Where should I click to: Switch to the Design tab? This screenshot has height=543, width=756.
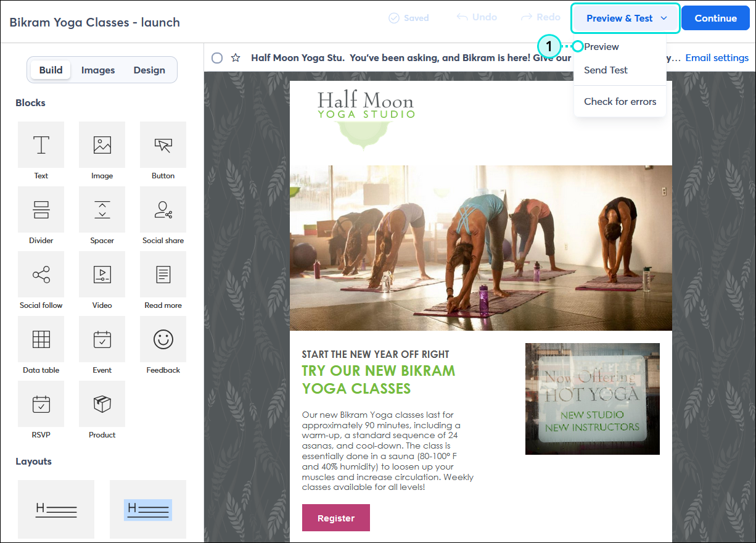click(x=149, y=70)
